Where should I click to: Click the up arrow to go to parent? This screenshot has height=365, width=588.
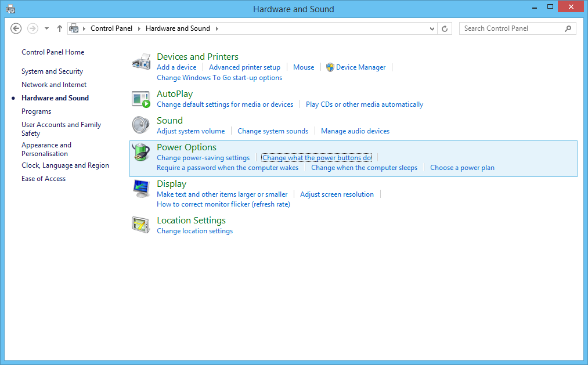tap(59, 28)
